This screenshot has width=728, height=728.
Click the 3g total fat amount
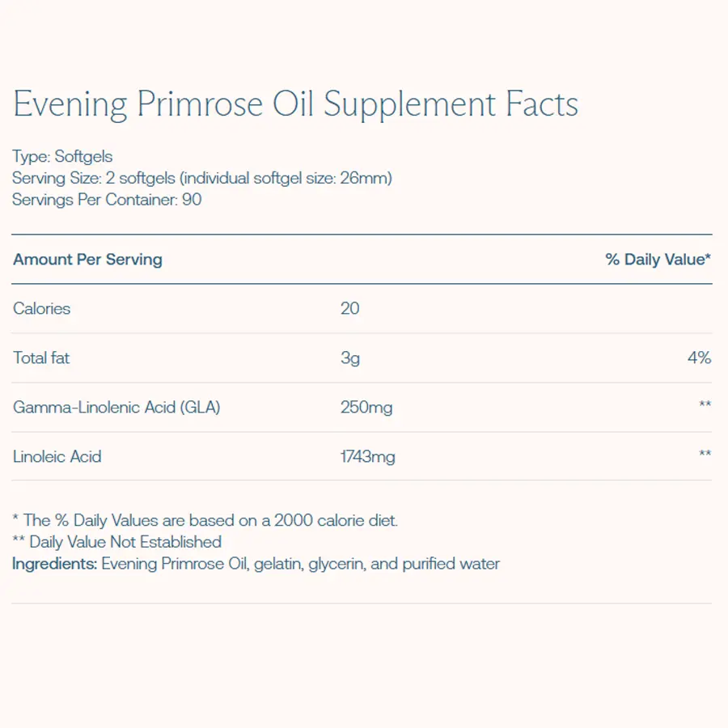pyautogui.click(x=350, y=358)
